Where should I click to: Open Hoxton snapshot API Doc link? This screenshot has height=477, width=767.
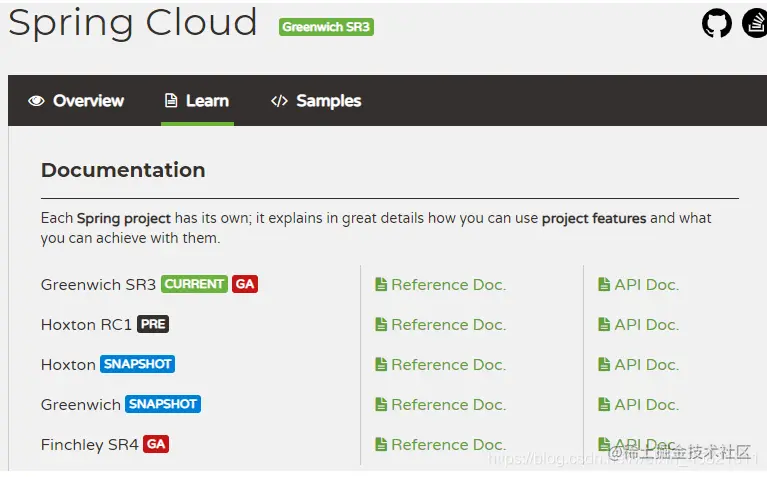pos(646,365)
